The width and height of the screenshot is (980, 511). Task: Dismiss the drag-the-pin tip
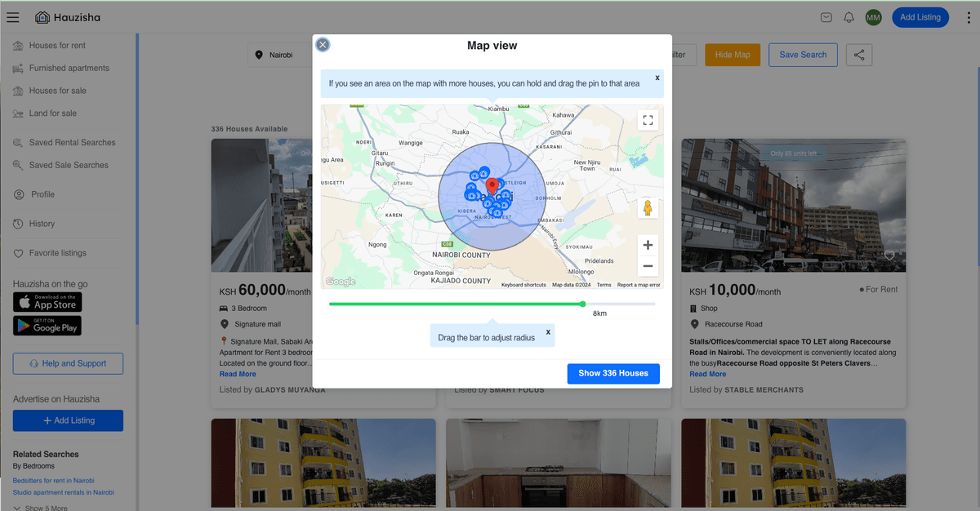(657, 78)
